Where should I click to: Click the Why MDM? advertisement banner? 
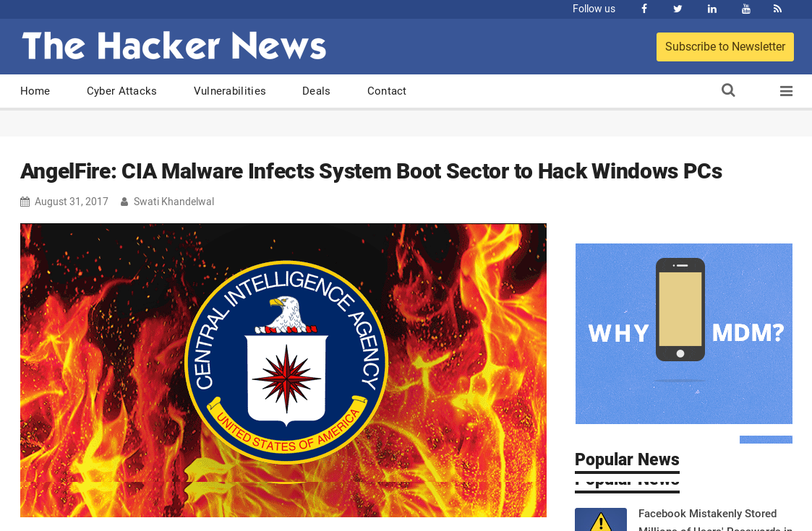click(x=683, y=334)
